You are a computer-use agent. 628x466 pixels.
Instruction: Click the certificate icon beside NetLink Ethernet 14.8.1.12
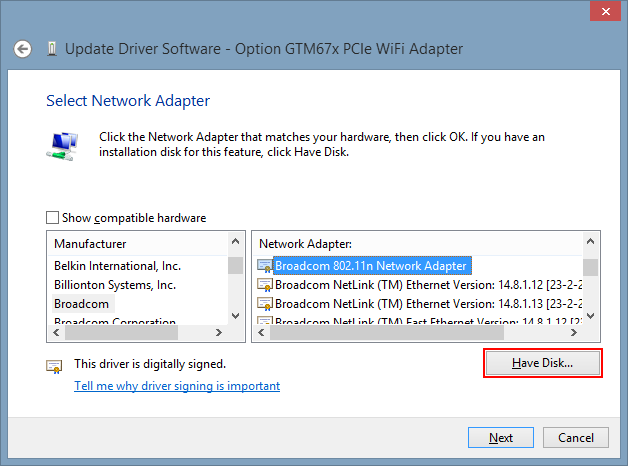point(265,285)
